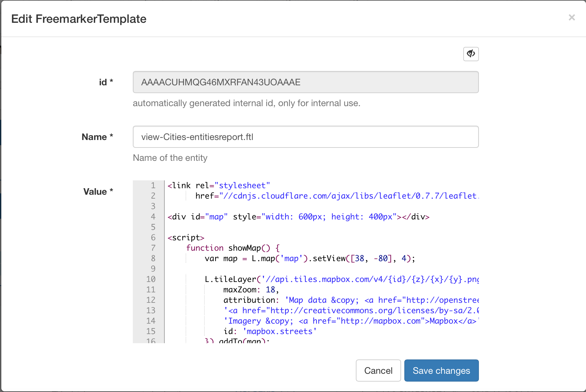Image resolution: width=586 pixels, height=392 pixels.
Task: Click the function showMap() declaration
Action: pyautogui.click(x=233, y=248)
